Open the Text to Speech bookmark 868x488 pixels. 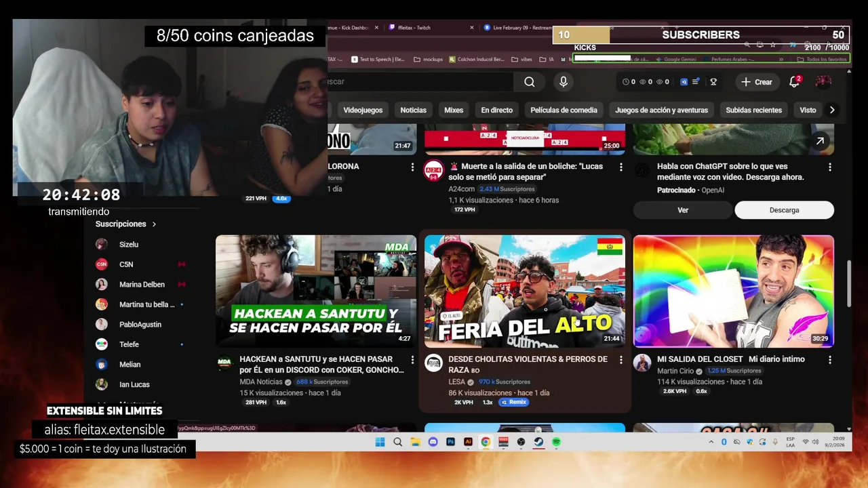(x=379, y=60)
